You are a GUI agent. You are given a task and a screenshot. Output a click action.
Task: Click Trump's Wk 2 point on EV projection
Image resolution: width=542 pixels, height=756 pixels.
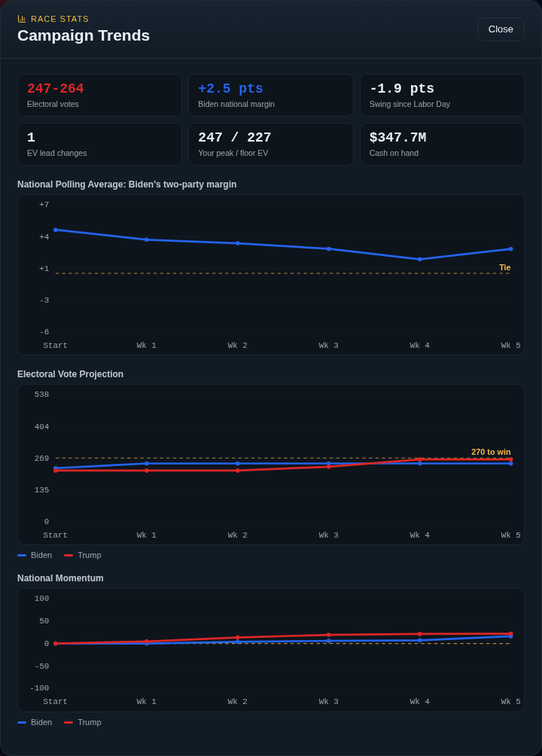pos(238,471)
